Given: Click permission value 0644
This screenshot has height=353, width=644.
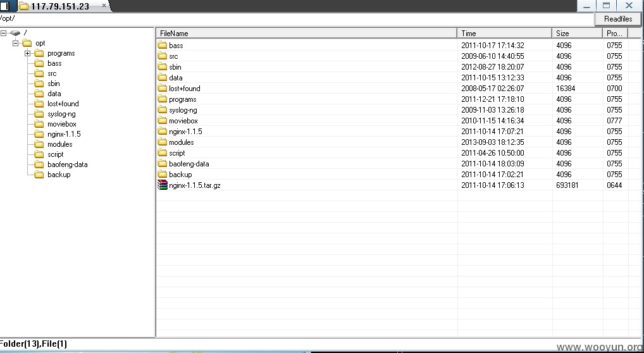Looking at the screenshot, I should point(614,185).
